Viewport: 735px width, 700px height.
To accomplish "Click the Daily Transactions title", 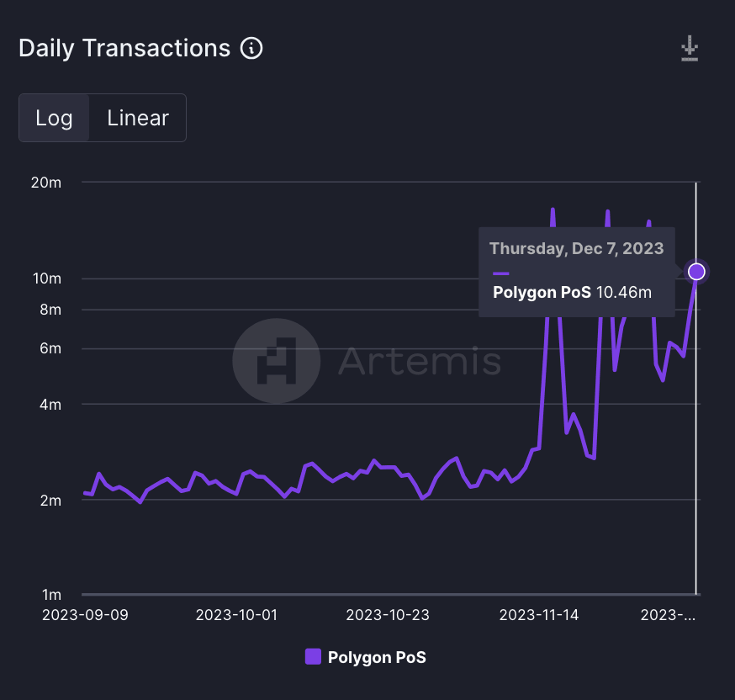I will [x=124, y=49].
